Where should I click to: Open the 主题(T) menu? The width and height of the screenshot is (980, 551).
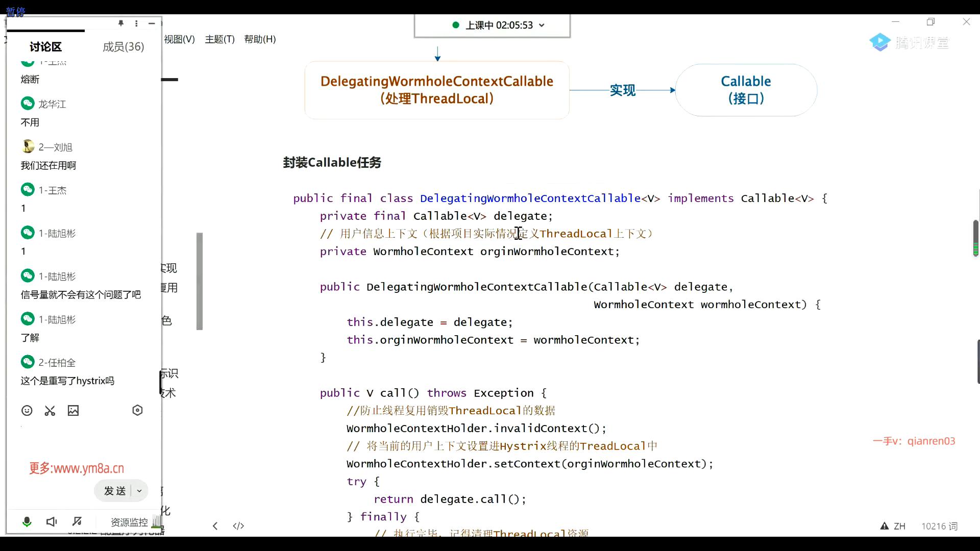click(219, 39)
